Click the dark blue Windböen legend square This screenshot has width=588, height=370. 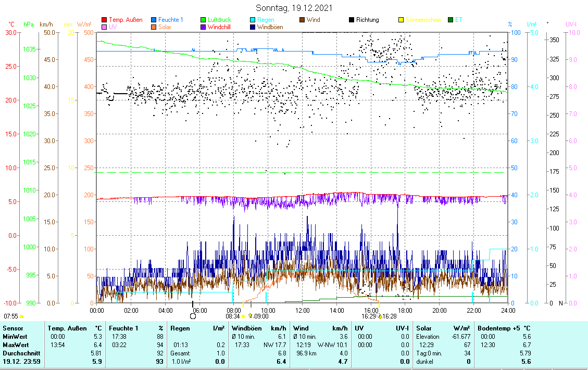click(x=253, y=27)
